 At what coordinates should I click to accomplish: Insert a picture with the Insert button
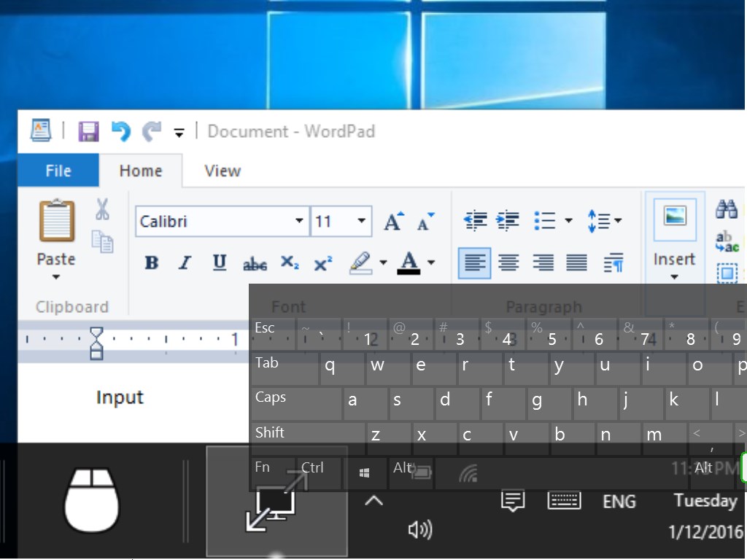pyautogui.click(x=675, y=219)
